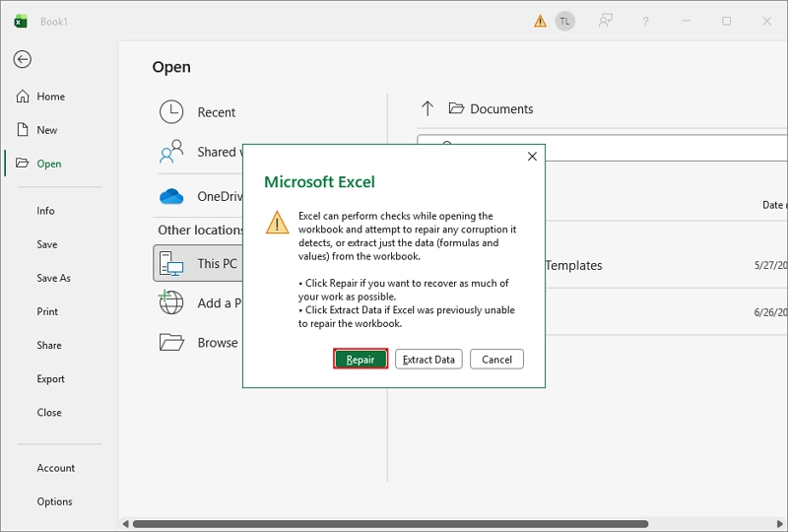The height and width of the screenshot is (532, 788).
Task: Choose Save in the sidebar
Action: tap(46, 244)
